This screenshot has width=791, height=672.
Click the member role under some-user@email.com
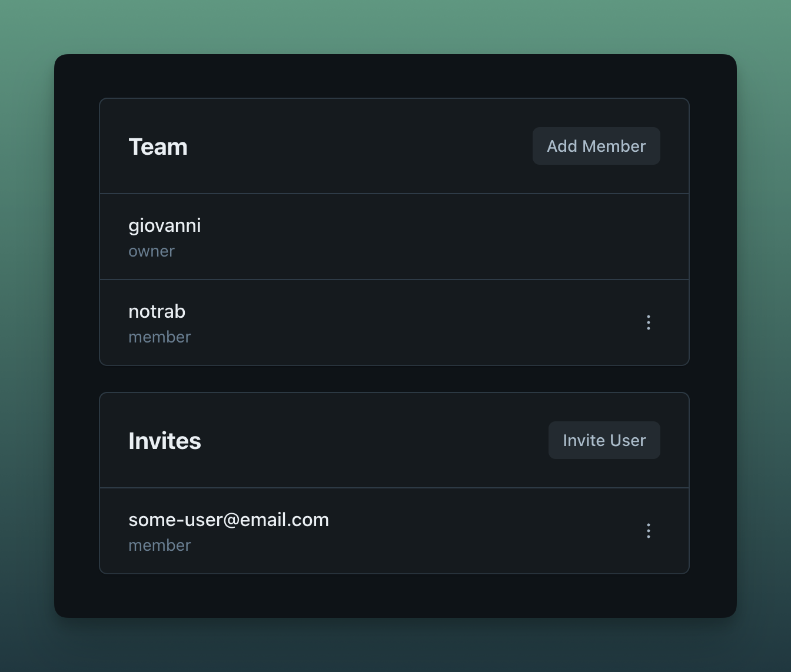159,545
